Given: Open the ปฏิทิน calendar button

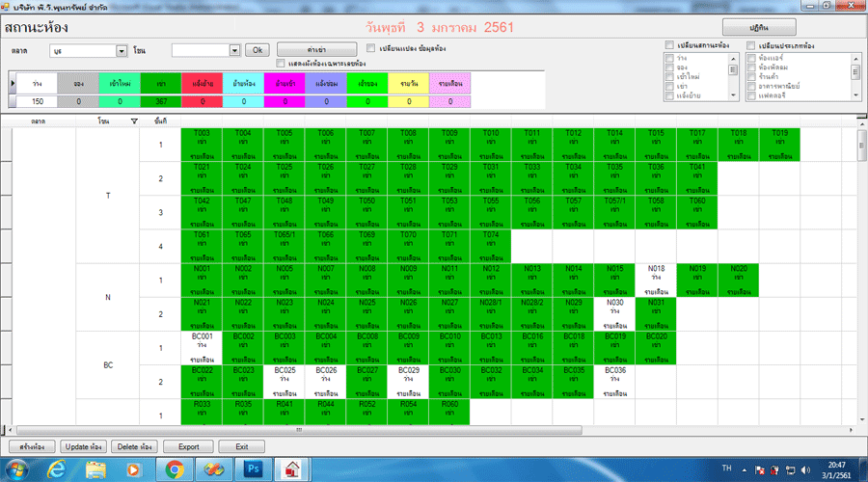Looking at the screenshot, I should (x=759, y=27).
